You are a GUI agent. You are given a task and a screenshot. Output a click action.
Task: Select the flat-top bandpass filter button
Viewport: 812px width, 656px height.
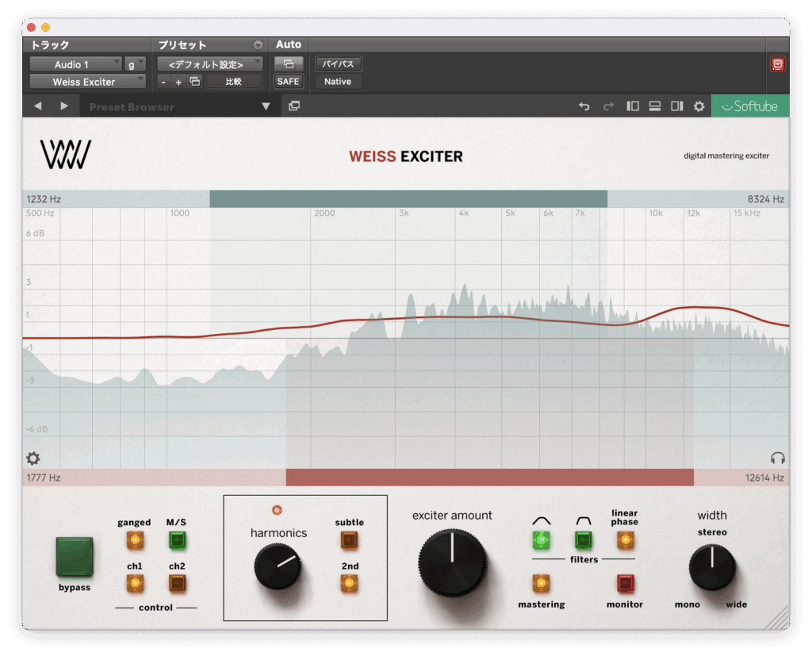(583, 540)
